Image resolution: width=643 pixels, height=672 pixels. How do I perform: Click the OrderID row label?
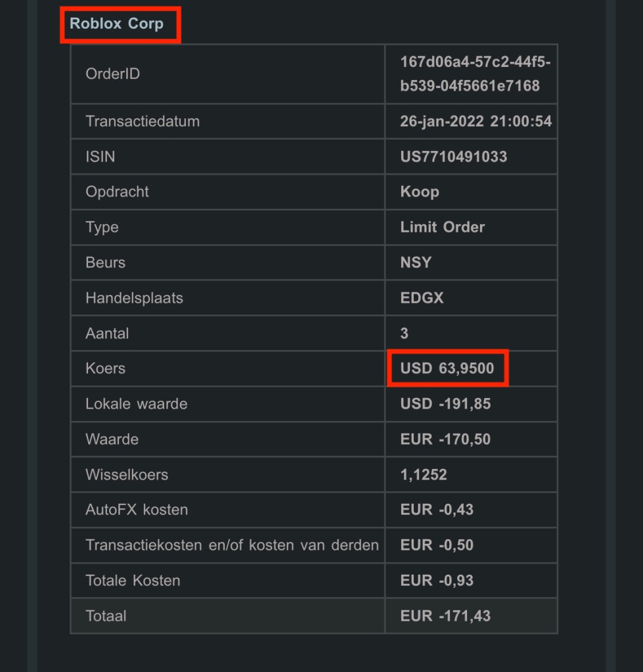pyautogui.click(x=112, y=74)
